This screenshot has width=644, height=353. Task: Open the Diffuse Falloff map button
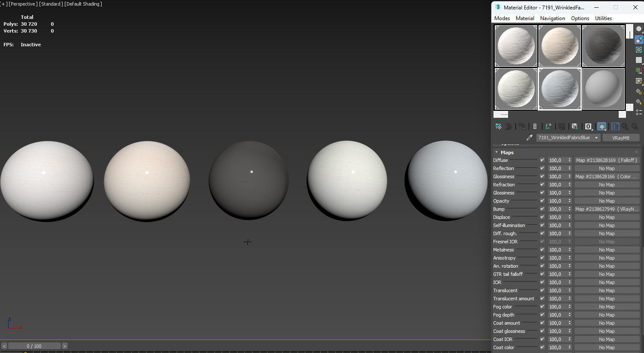pyautogui.click(x=607, y=160)
